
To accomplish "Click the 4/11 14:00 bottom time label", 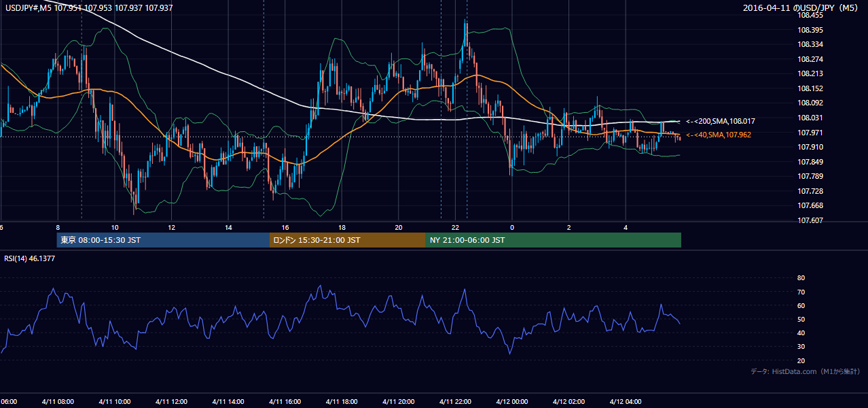I will 228,402.
